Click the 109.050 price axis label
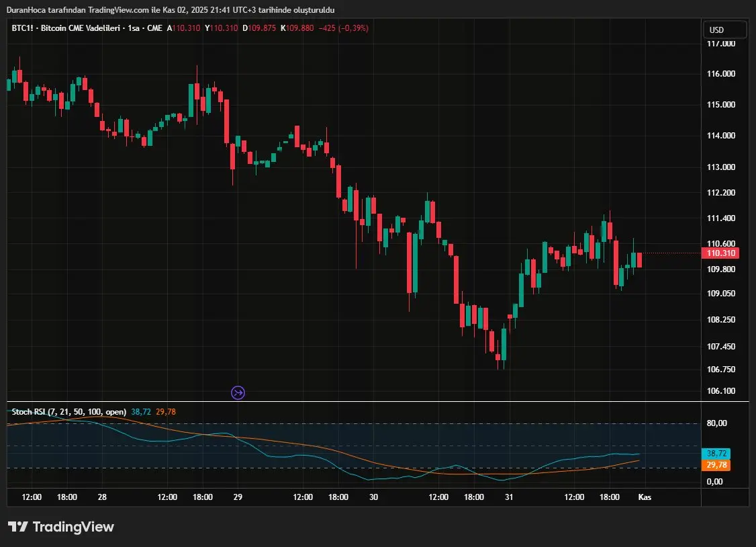 click(x=721, y=293)
